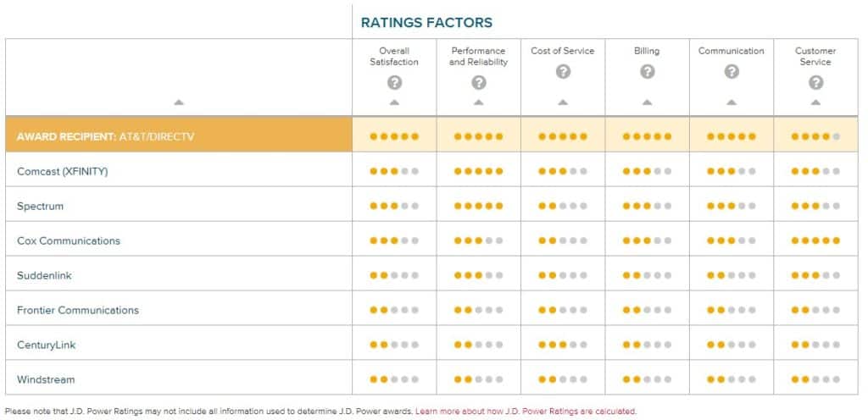The height and width of the screenshot is (420, 868).
Task: Click the Cost of Service help icon
Action: click(x=563, y=71)
